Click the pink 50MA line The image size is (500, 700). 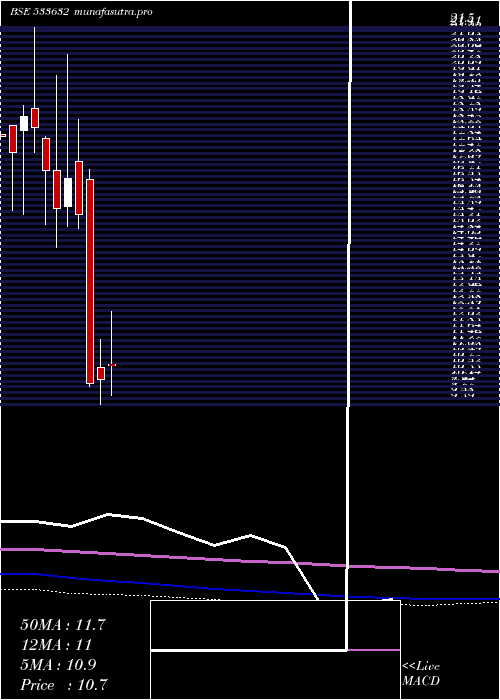coord(250,561)
